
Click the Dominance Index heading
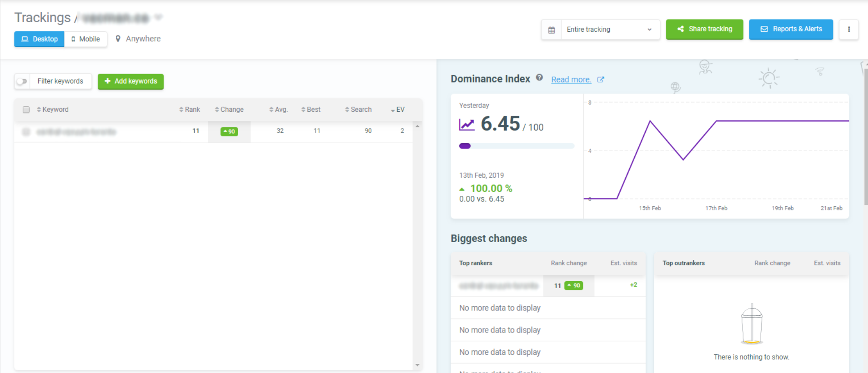point(490,79)
